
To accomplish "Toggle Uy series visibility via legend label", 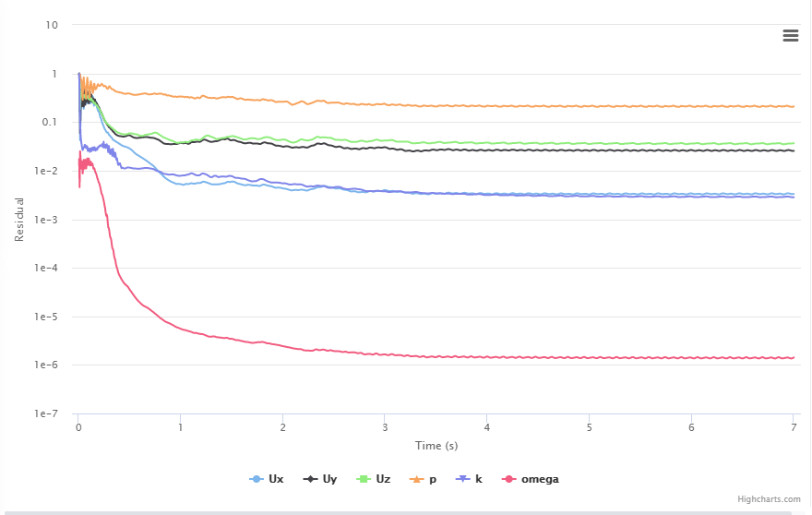I will point(329,479).
